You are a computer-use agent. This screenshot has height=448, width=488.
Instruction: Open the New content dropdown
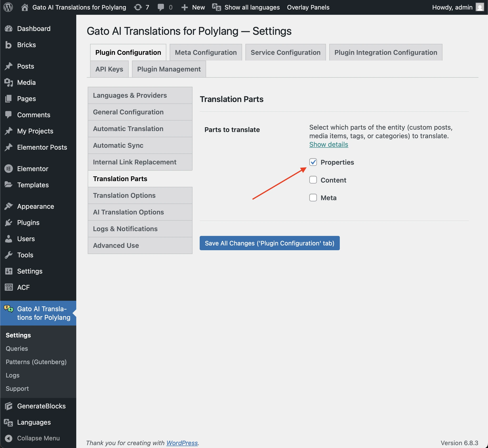tap(193, 7)
